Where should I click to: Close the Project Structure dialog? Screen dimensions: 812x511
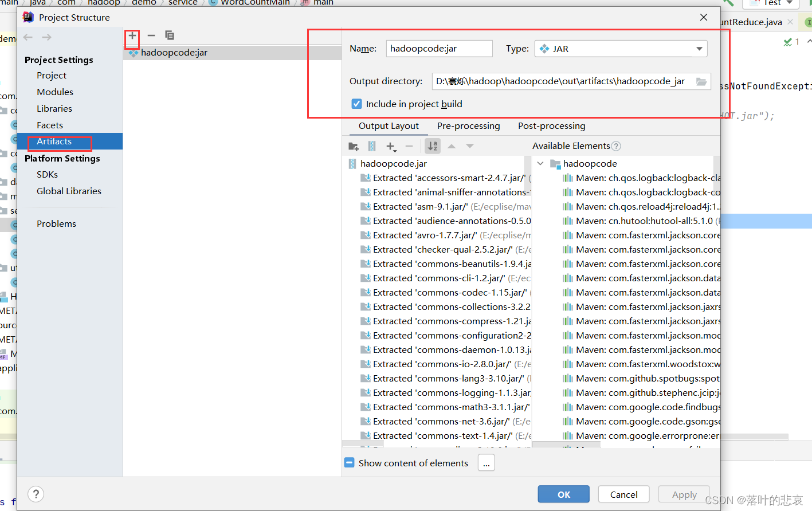click(x=704, y=17)
